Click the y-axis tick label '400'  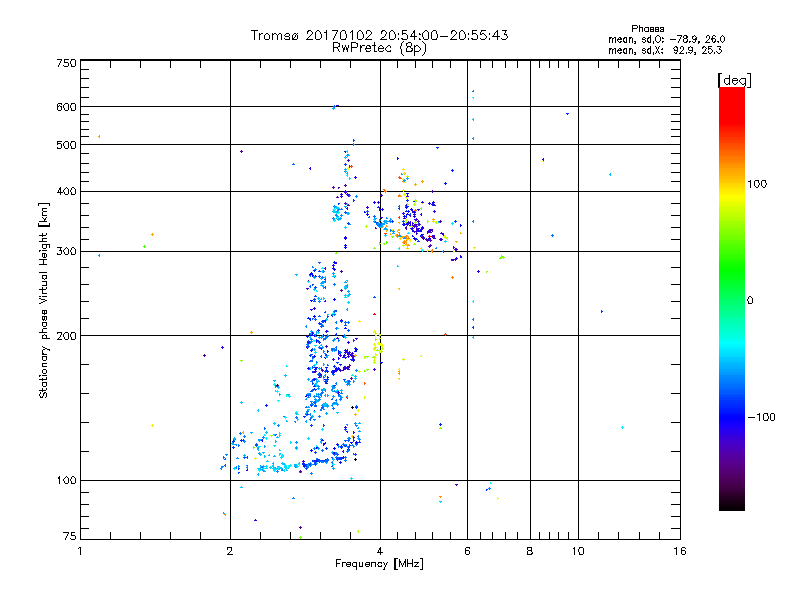click(66, 192)
